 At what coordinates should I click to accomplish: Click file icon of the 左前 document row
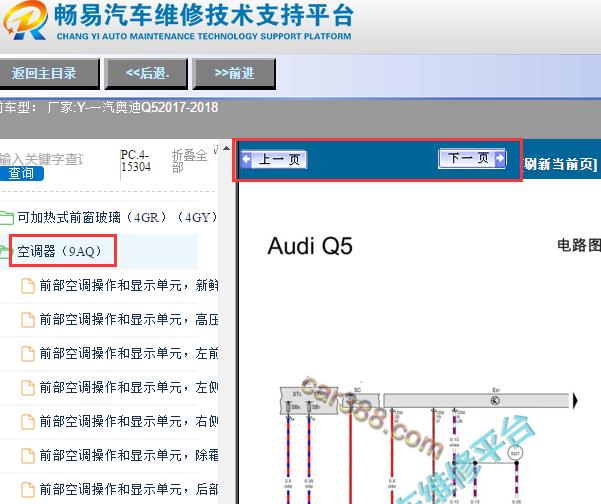(28, 354)
